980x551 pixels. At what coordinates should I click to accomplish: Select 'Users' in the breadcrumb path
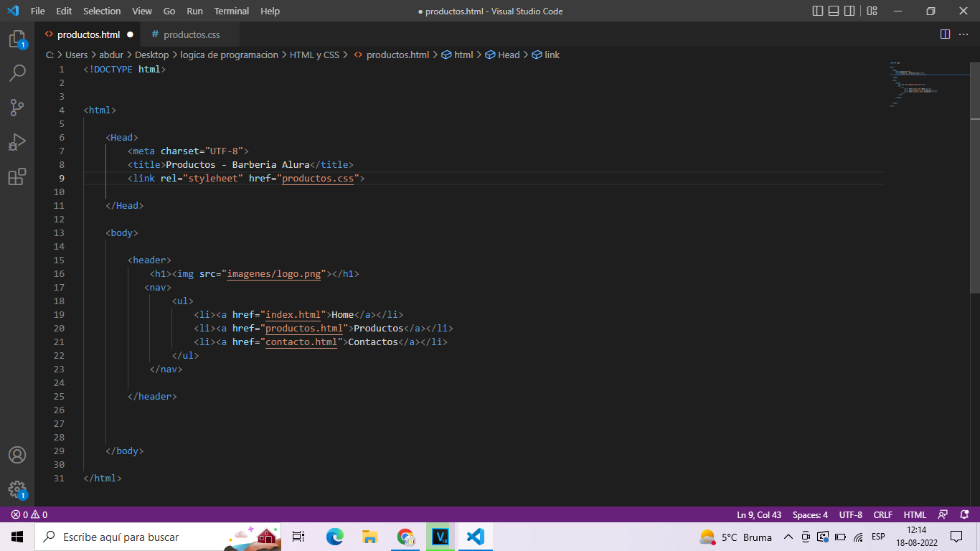[77, 55]
